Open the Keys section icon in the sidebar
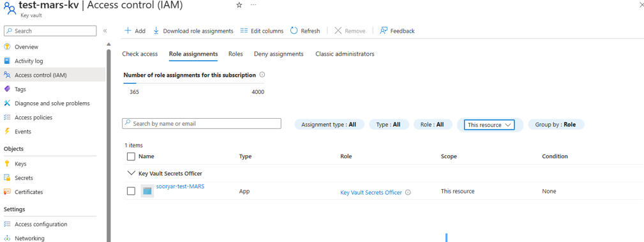 (6, 163)
